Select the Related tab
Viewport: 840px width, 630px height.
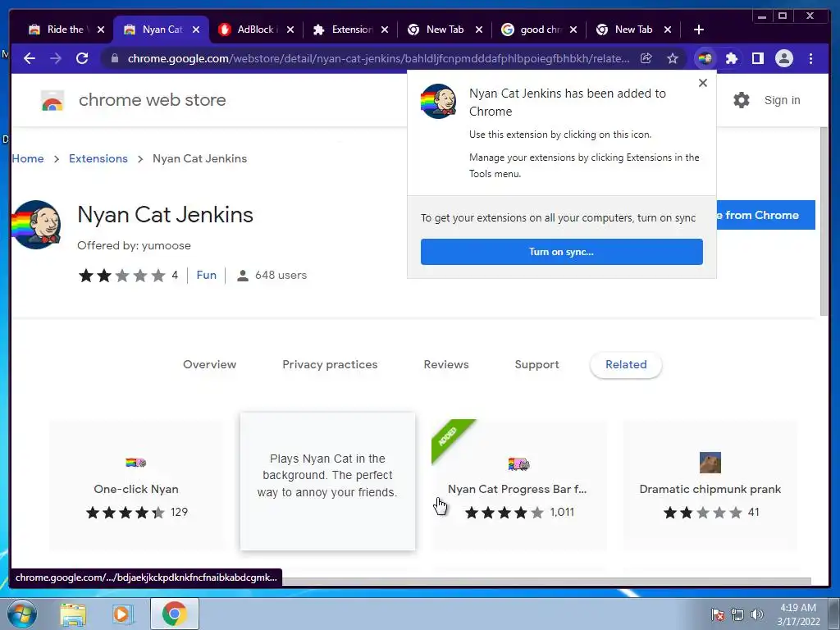pos(626,364)
